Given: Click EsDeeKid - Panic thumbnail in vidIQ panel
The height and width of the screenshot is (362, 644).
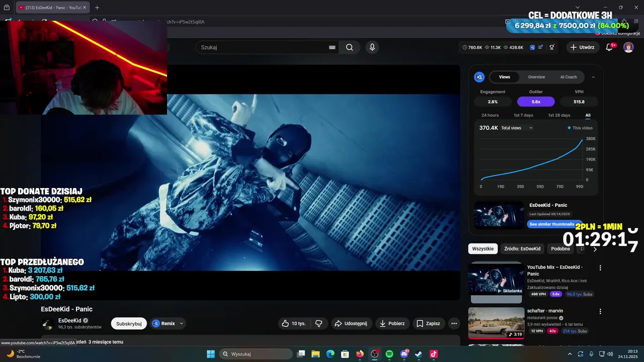Looking at the screenshot, I should [x=499, y=215].
